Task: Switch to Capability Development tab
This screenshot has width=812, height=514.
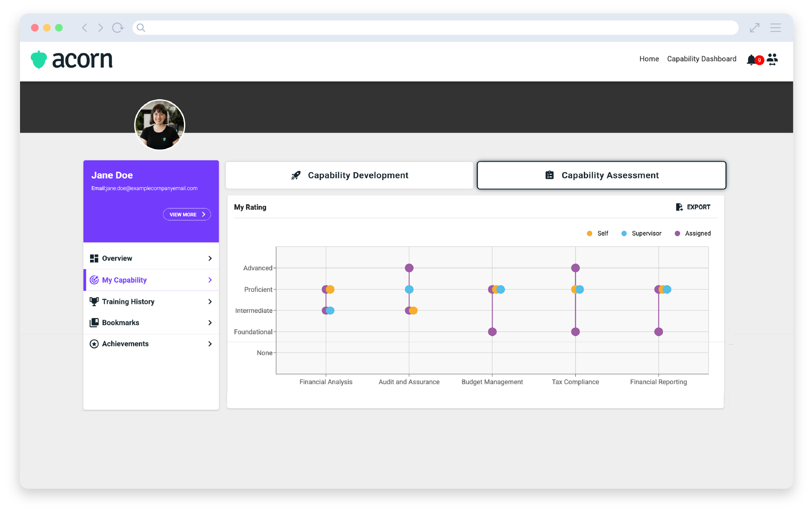Action: [x=349, y=176]
